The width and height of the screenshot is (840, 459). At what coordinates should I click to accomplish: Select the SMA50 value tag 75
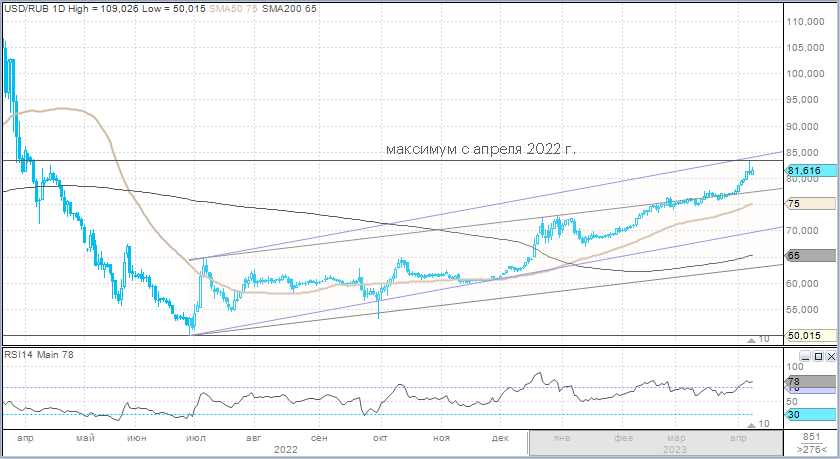(809, 204)
